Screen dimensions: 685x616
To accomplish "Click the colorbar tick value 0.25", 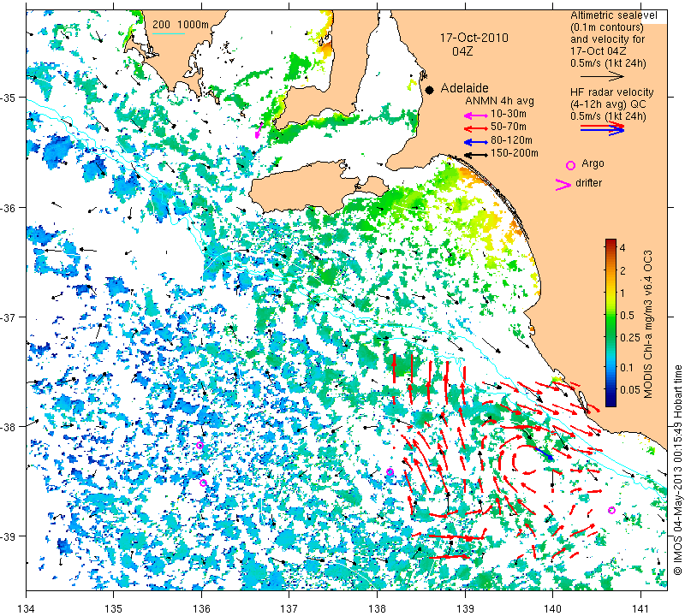I will [630, 337].
